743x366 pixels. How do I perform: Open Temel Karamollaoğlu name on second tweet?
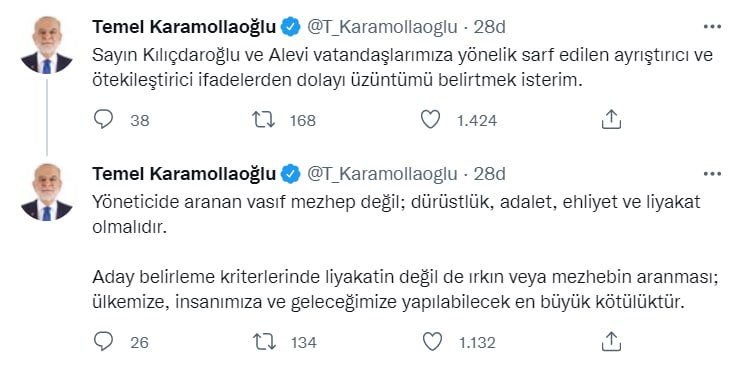click(x=184, y=174)
